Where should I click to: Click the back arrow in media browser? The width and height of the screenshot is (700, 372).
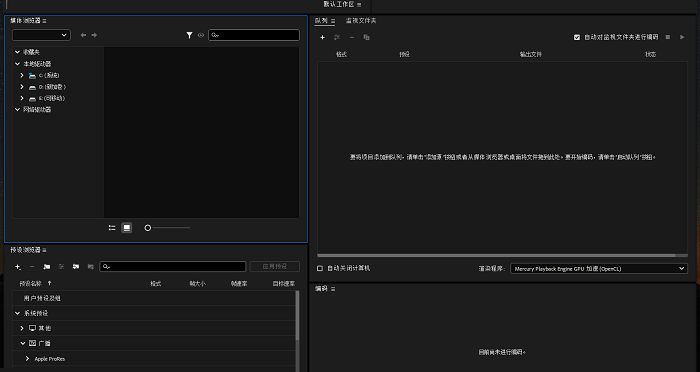83,35
